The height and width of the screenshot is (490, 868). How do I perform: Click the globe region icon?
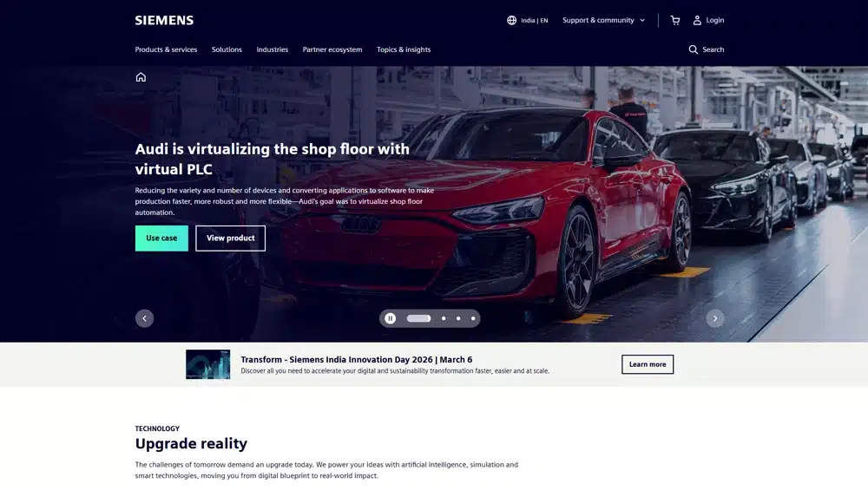511,21
